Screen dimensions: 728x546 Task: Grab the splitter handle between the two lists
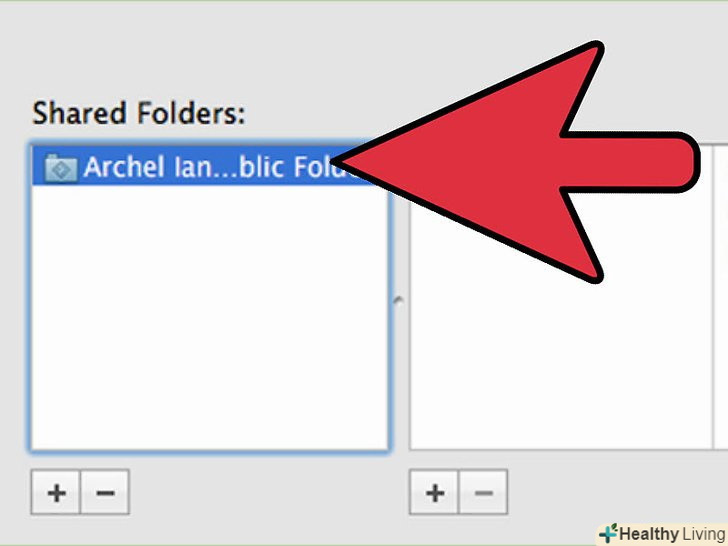coord(398,300)
